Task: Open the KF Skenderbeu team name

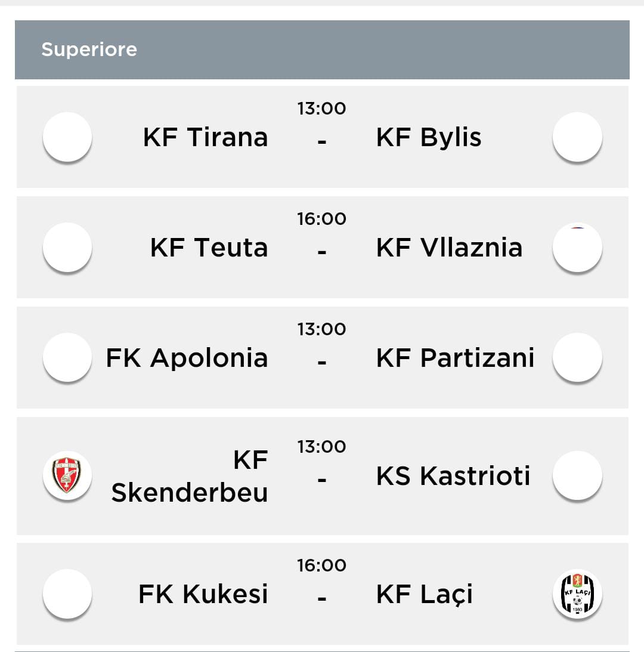Action: tap(190, 476)
